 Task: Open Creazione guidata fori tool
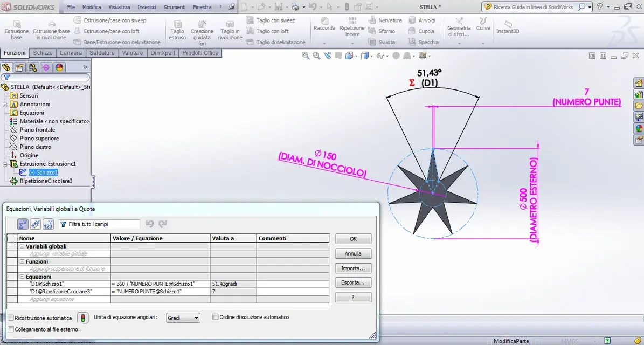point(202,33)
